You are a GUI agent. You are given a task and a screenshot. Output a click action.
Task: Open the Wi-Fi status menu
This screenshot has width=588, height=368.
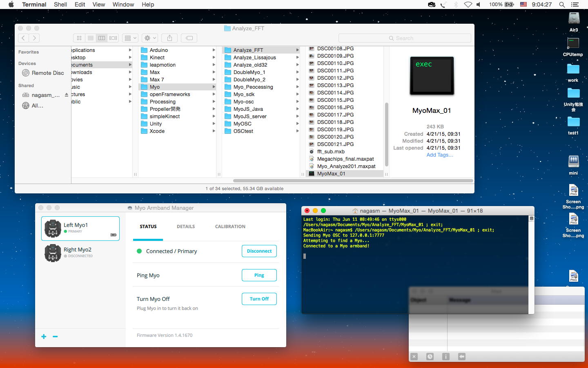pos(468,4)
